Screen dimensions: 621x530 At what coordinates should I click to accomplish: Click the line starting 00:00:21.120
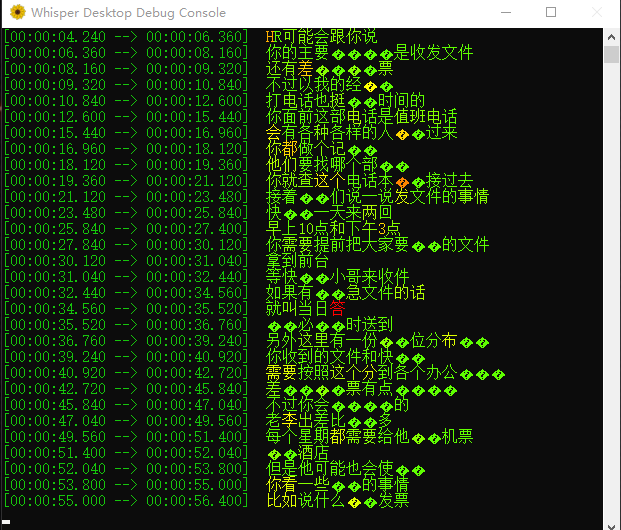pyautogui.click(x=246, y=197)
